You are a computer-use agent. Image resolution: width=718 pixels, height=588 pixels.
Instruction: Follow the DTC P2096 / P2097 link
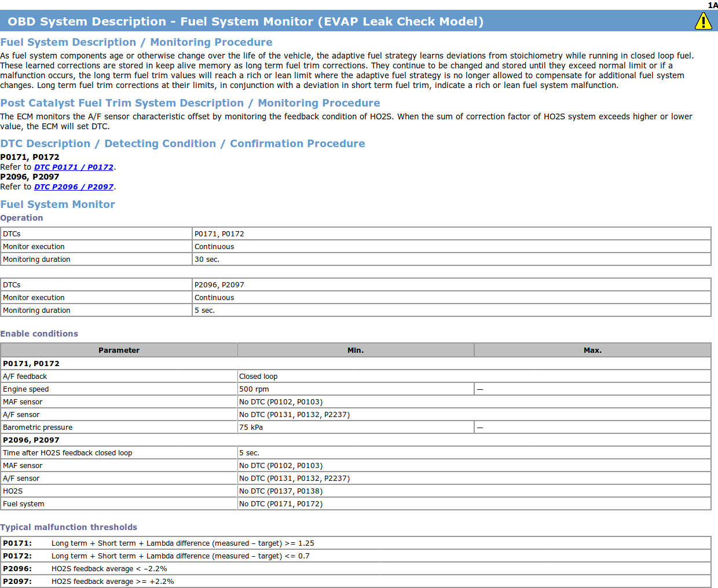pos(74,187)
